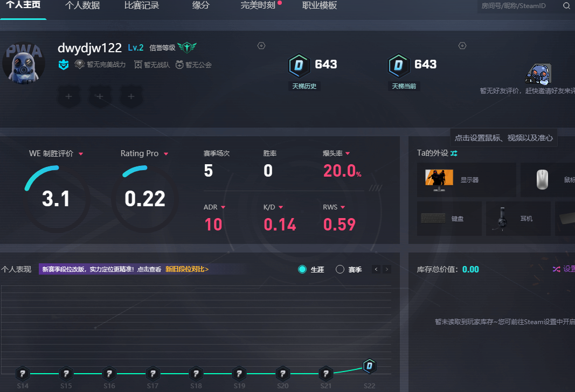This screenshot has width=575, height=392.
Task: Switch to the 比赛记录 tab
Action: click(x=141, y=6)
